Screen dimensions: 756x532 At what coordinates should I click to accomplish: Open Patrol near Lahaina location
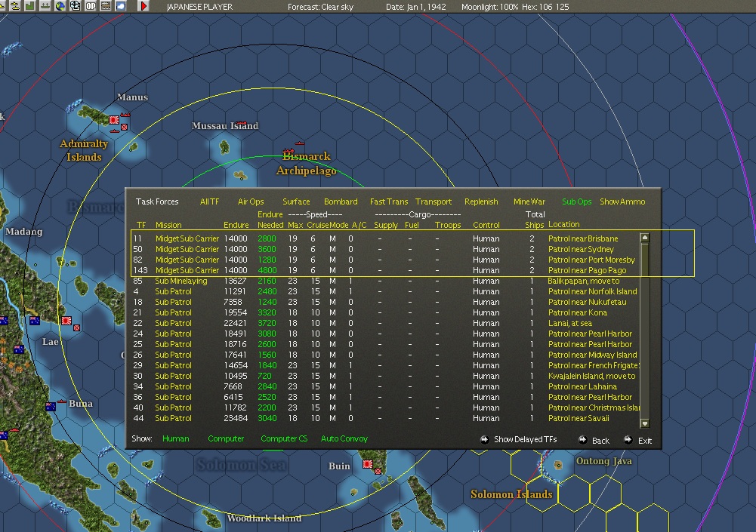[x=582, y=386]
